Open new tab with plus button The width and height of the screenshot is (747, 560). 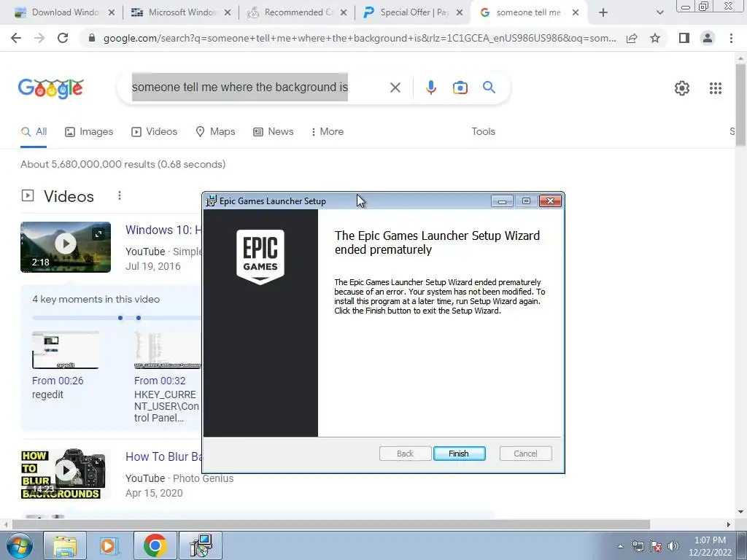(x=603, y=12)
